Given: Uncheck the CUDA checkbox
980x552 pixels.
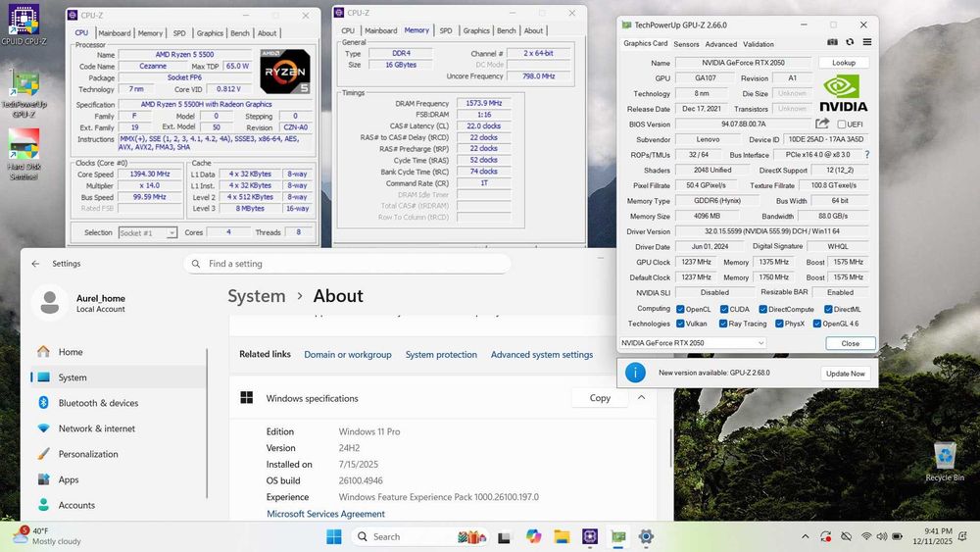Looking at the screenshot, I should point(725,309).
